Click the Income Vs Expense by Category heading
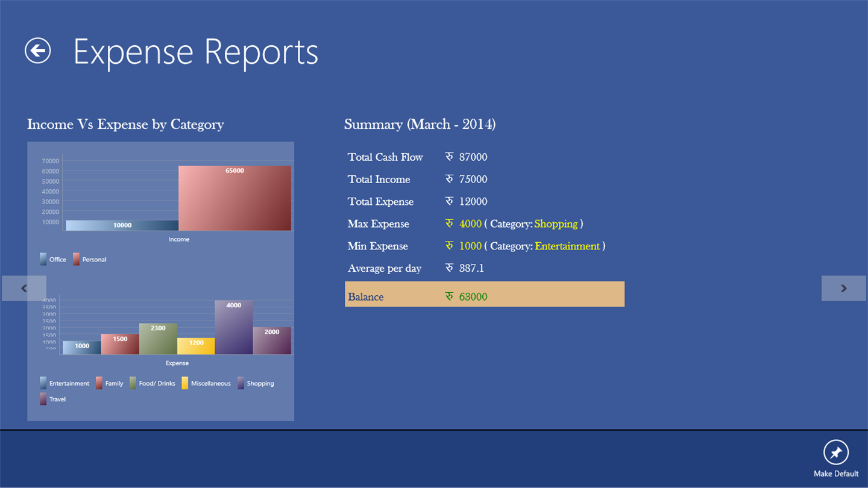The width and height of the screenshot is (868, 488). click(125, 125)
